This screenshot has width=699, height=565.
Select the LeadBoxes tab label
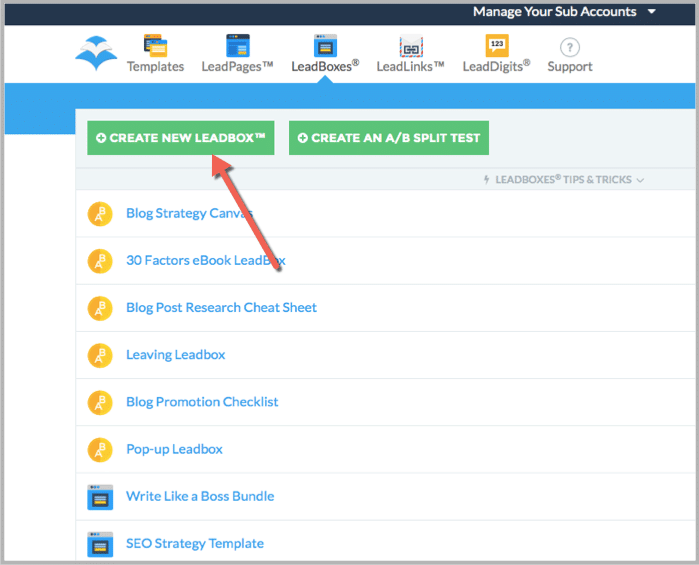click(325, 66)
